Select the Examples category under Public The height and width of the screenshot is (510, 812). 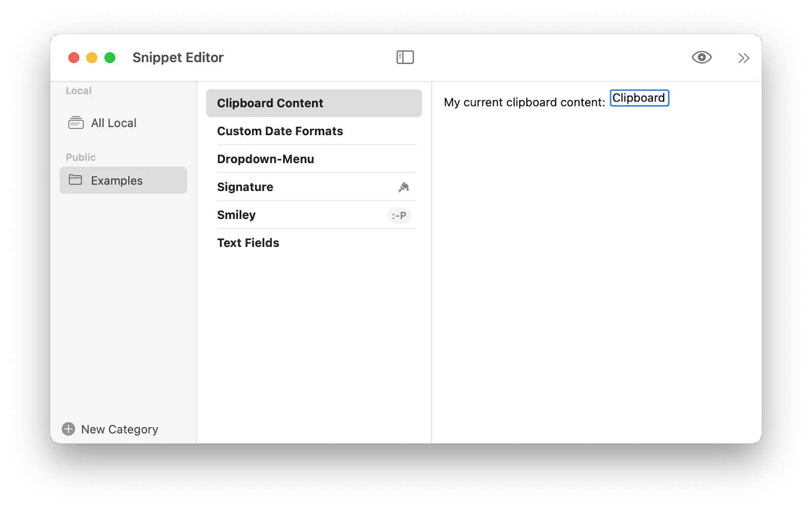click(x=117, y=180)
